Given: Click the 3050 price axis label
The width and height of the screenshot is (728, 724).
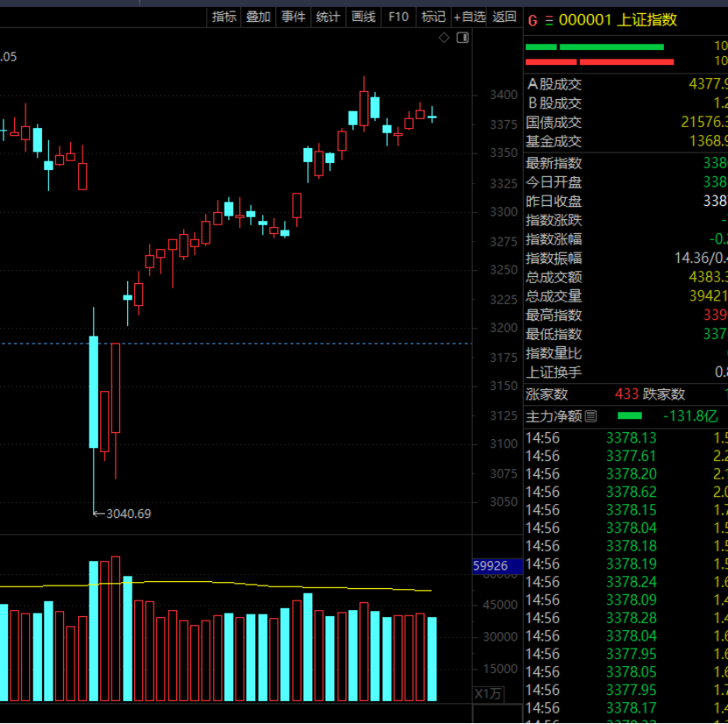Looking at the screenshot, I should [503, 502].
